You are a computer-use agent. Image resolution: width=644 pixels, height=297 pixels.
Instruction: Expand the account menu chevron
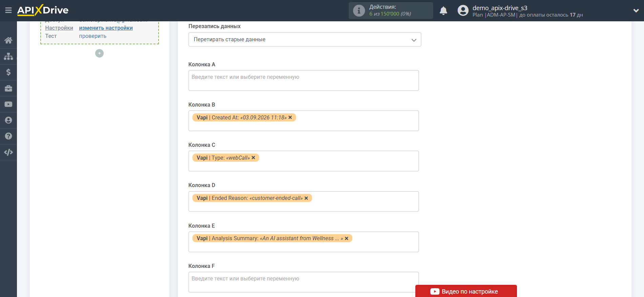[636, 10]
